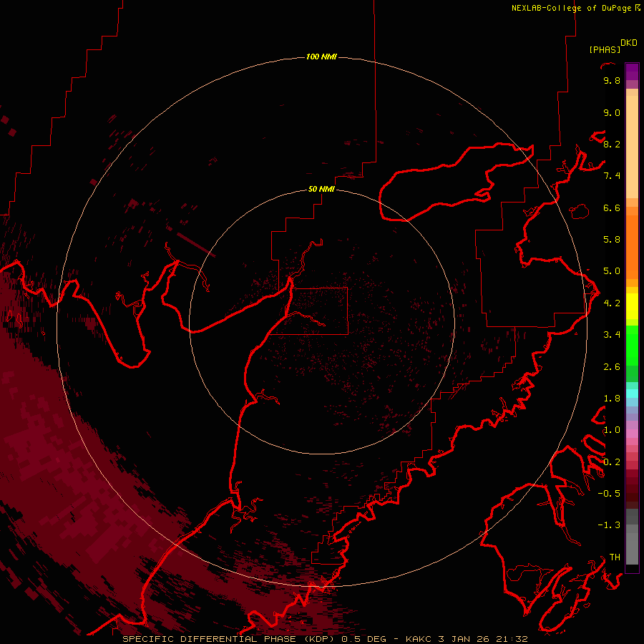The image size is (644, 644).
Task: Click the "100 NMI" range ring label
Action: click(x=321, y=57)
